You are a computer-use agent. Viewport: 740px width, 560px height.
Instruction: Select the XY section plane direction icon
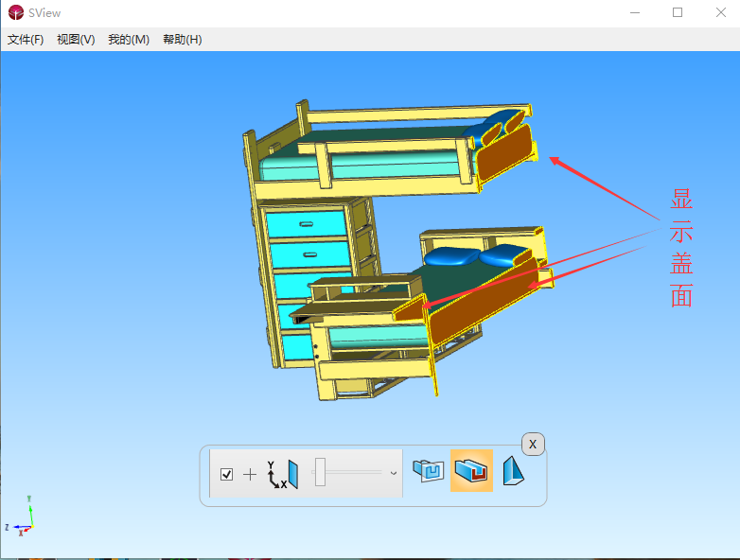pos(283,474)
